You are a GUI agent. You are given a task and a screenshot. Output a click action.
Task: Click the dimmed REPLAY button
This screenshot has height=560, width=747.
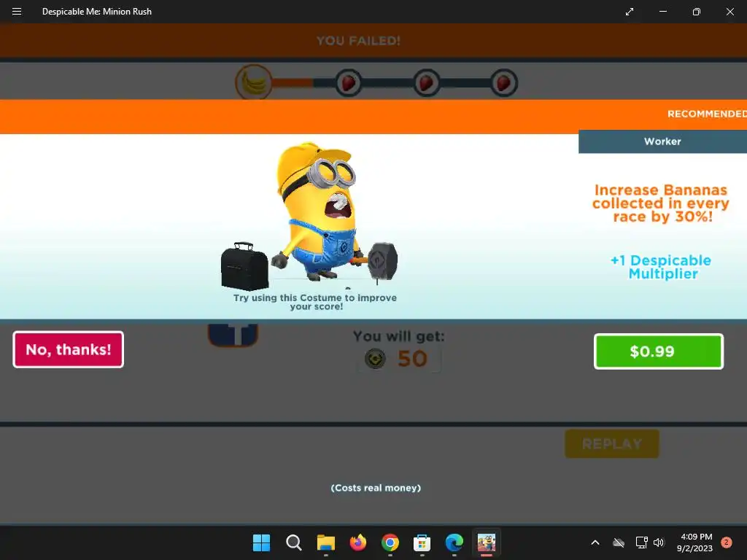tap(612, 444)
